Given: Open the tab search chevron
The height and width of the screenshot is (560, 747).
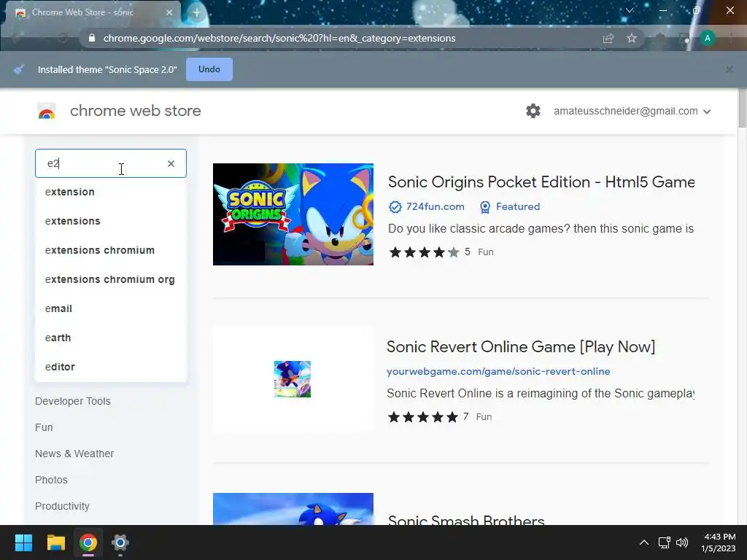Looking at the screenshot, I should [x=630, y=10].
